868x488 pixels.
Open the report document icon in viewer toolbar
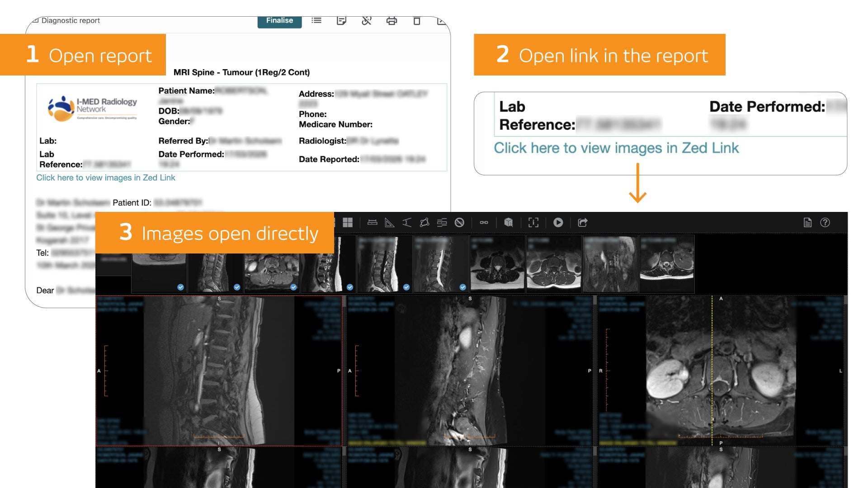tap(807, 222)
